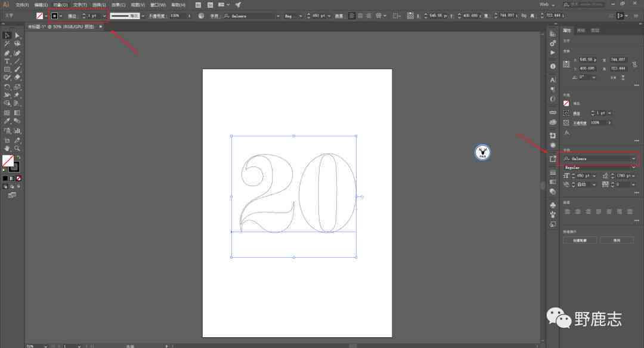Open the 编辑(E) menu
644x348 pixels.
click(x=41, y=5)
